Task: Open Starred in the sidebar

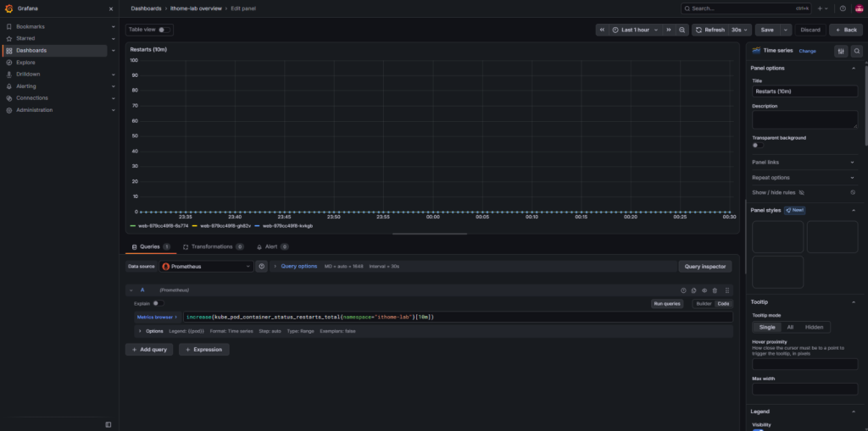Action: [x=25, y=39]
